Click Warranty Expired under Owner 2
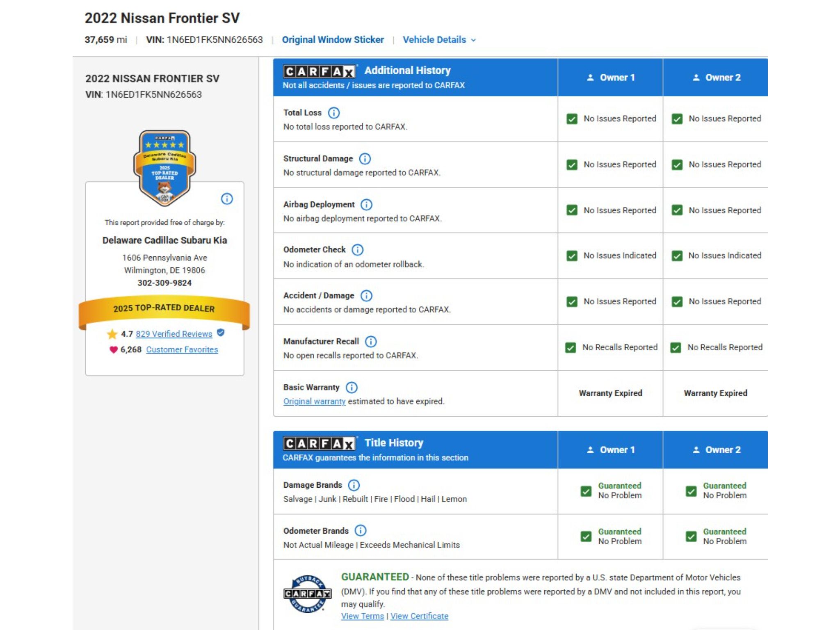The image size is (840, 630). pos(716,393)
